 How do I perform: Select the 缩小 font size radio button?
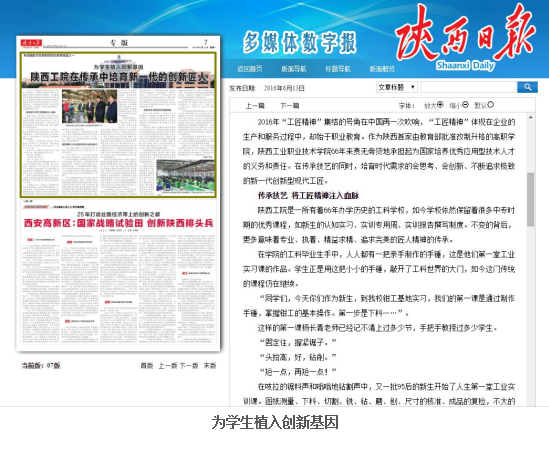(465, 104)
